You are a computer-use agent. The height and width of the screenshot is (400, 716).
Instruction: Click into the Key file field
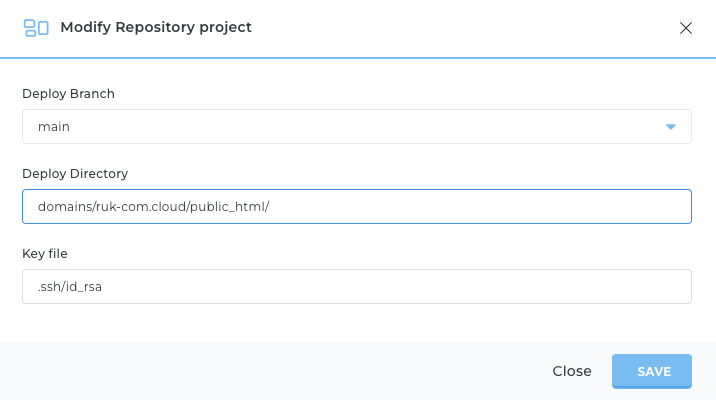click(x=357, y=286)
